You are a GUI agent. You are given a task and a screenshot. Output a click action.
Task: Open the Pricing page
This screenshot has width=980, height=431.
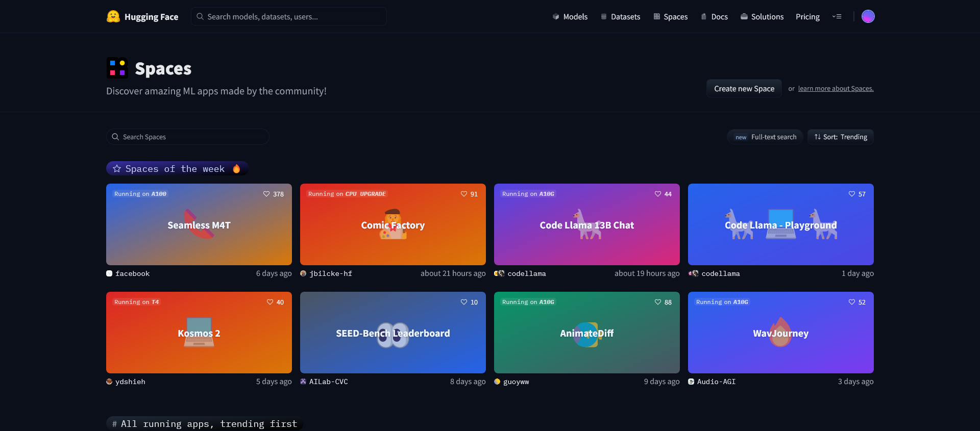807,17
